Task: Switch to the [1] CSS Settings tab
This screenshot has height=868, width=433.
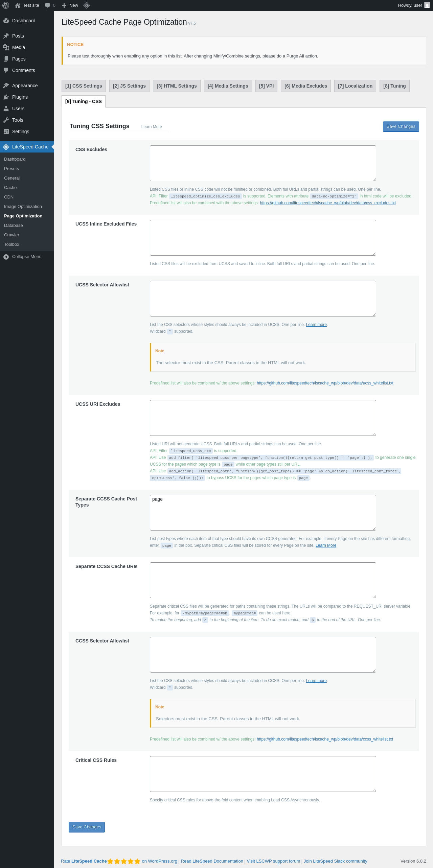Action: (x=84, y=86)
